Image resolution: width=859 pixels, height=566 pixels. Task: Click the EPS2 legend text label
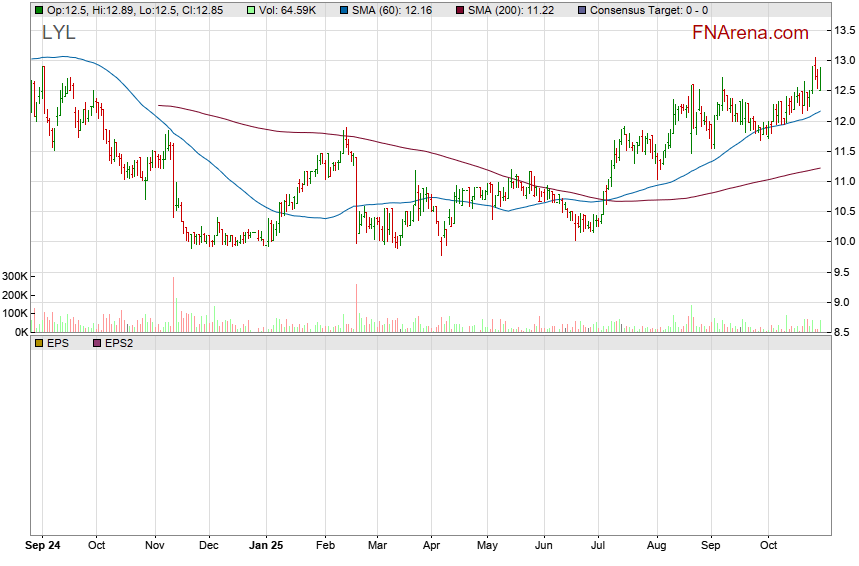click(119, 343)
